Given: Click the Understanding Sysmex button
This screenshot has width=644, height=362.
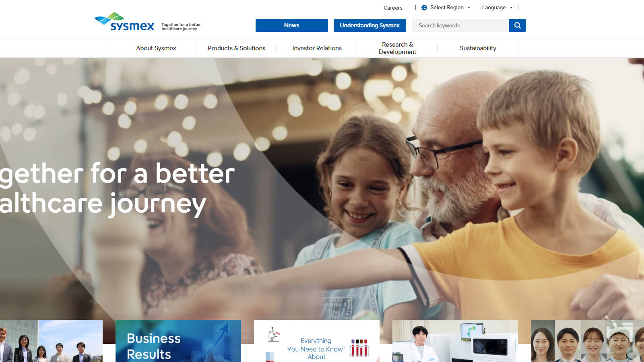Looking at the screenshot, I should pos(370,25).
